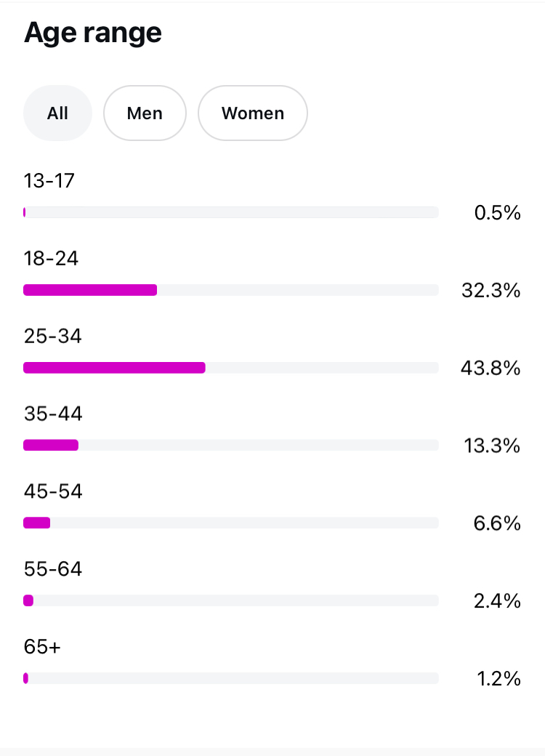This screenshot has width=545, height=756.
Task: Click the 18-24 age progress bar
Action: (x=231, y=290)
